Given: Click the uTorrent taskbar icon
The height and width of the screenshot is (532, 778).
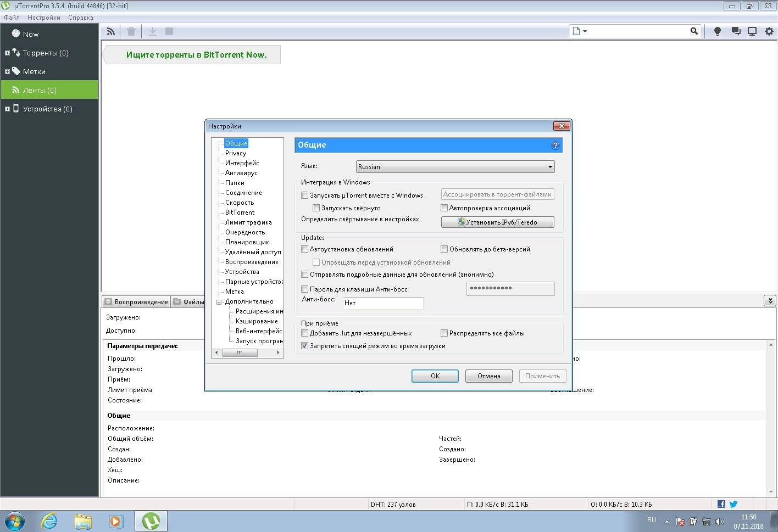Looking at the screenshot, I should (x=151, y=520).
